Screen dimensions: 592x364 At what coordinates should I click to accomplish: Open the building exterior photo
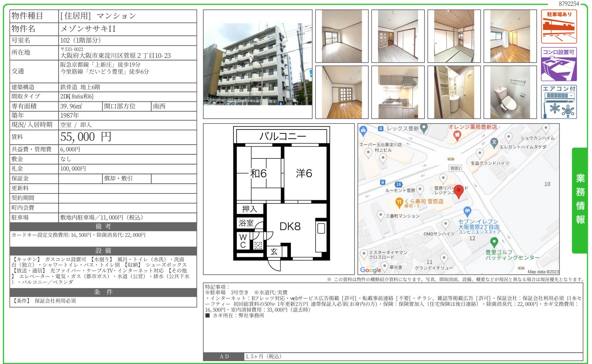click(257, 64)
